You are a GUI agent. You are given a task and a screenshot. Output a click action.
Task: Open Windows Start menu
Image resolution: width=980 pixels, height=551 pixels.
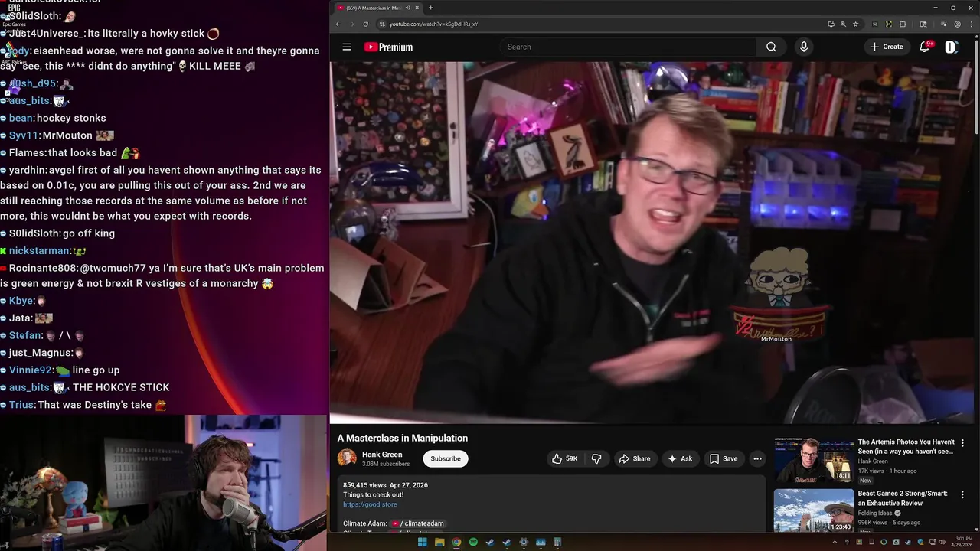(422, 543)
